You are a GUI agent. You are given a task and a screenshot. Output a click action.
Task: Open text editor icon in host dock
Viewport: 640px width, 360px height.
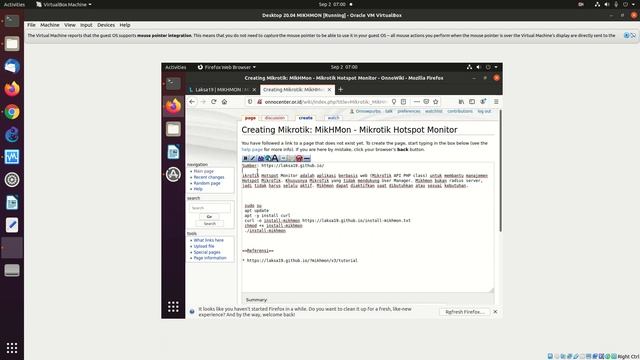[x=12, y=225]
